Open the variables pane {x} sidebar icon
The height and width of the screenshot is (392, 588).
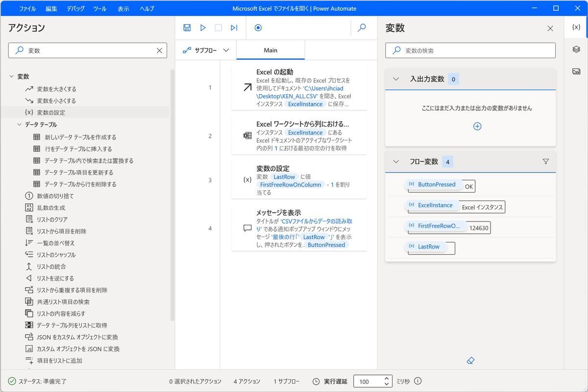(x=576, y=27)
